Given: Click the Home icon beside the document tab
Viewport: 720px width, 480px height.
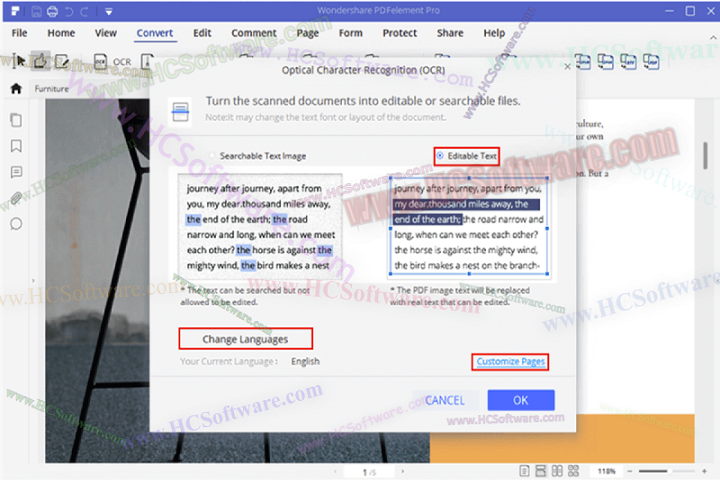Looking at the screenshot, I should tap(16, 89).
